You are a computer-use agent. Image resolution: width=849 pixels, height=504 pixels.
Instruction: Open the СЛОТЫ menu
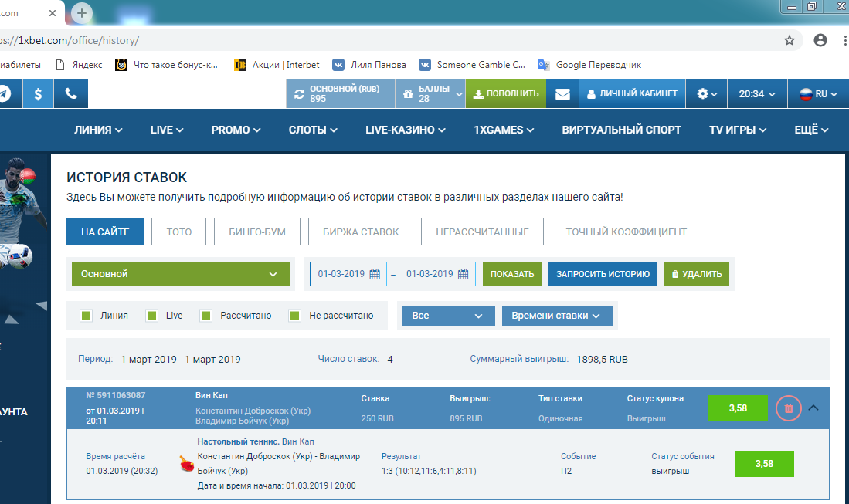pyautogui.click(x=313, y=130)
